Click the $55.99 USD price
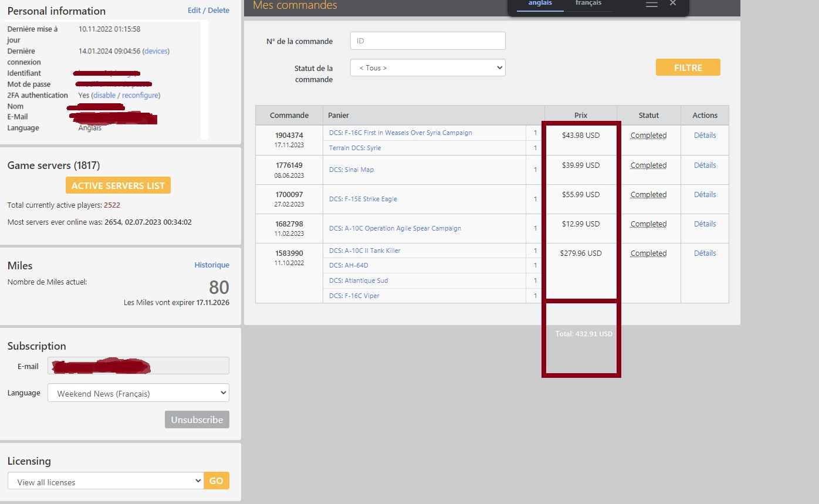 (x=581, y=194)
